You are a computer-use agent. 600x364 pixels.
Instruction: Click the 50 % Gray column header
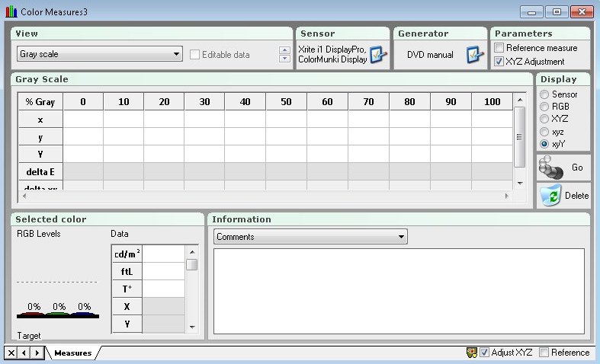click(286, 101)
